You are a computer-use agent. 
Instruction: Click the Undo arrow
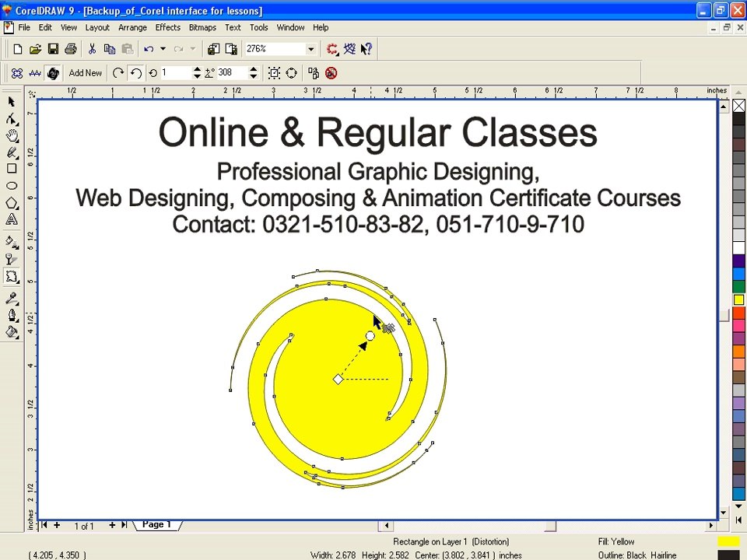[149, 48]
